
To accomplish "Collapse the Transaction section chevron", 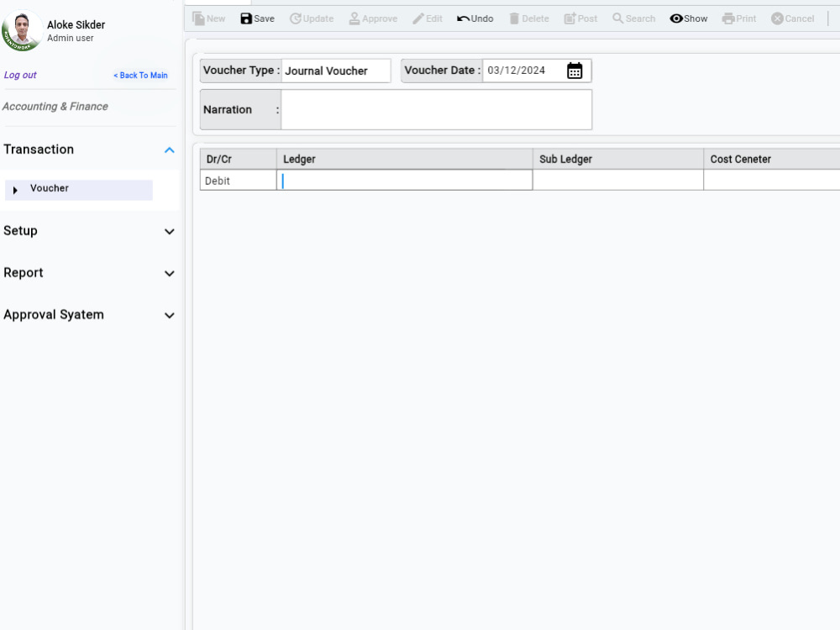I will pos(170,150).
